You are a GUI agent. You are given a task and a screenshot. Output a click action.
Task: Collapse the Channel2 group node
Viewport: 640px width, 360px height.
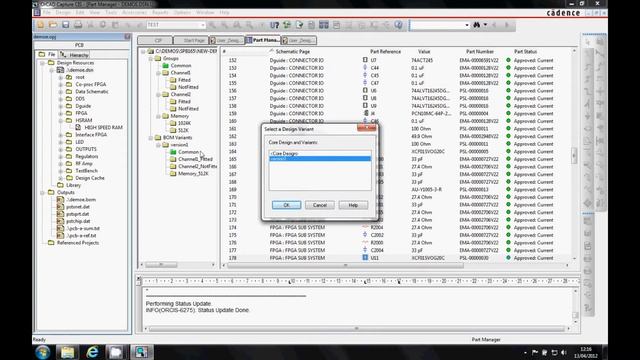[158, 94]
